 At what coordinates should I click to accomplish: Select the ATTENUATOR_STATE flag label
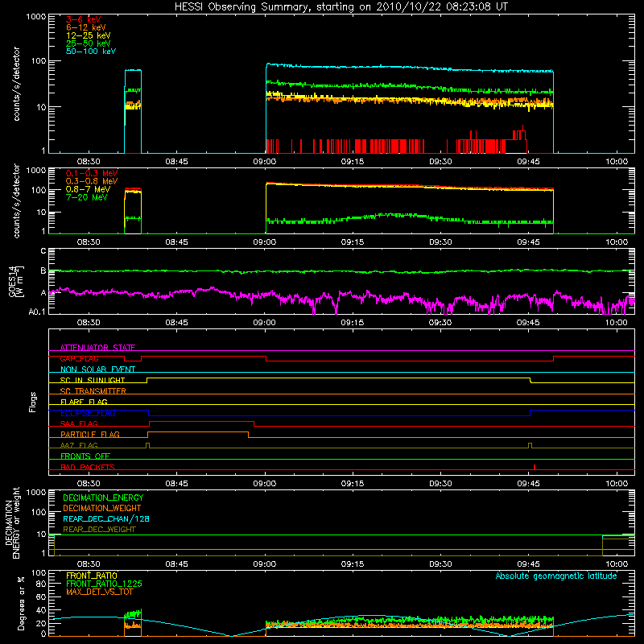tap(97, 348)
